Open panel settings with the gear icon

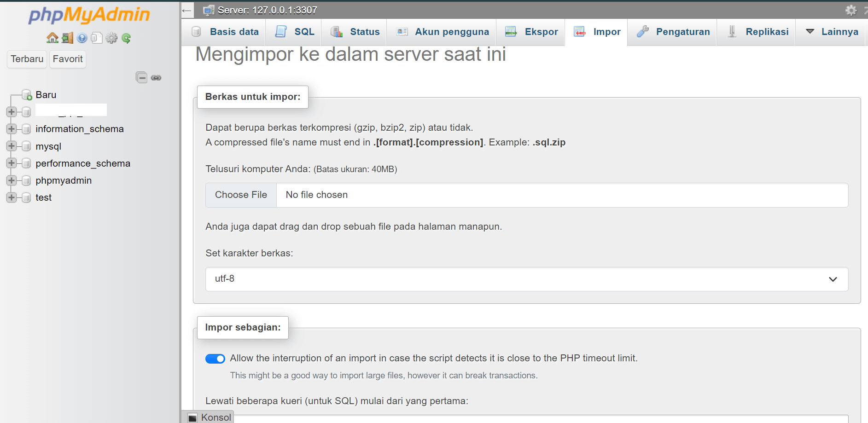click(111, 38)
